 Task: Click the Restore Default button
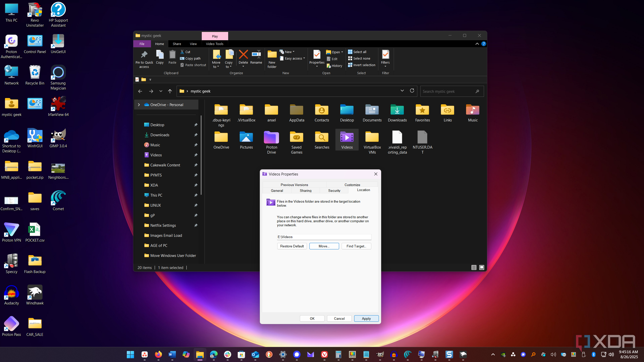[x=292, y=246]
